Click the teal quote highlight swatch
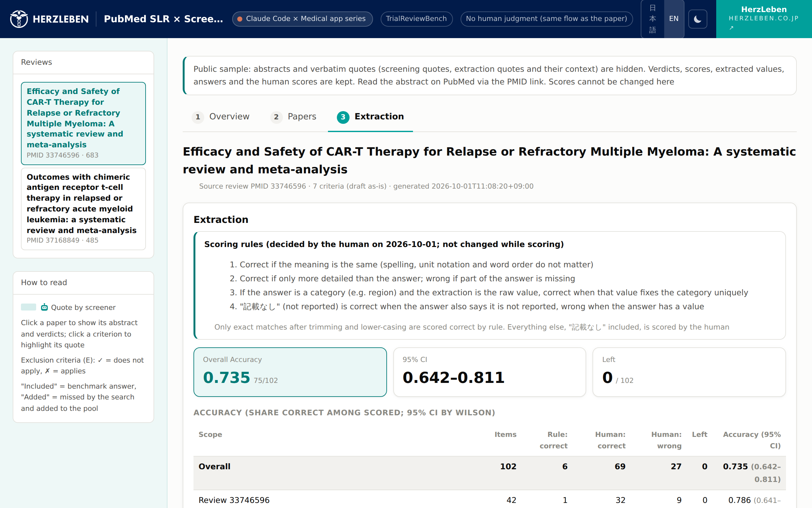The image size is (812, 508). (29, 307)
